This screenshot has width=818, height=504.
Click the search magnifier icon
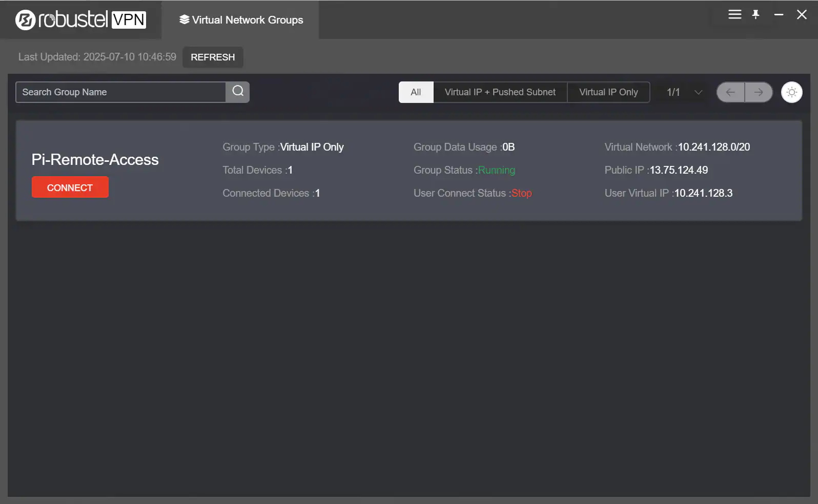tap(238, 92)
